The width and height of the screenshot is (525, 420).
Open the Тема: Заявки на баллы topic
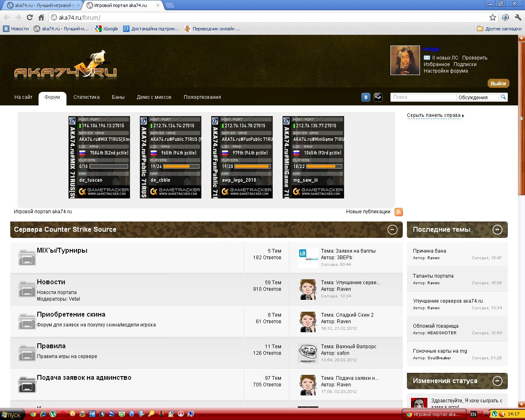[348, 251]
